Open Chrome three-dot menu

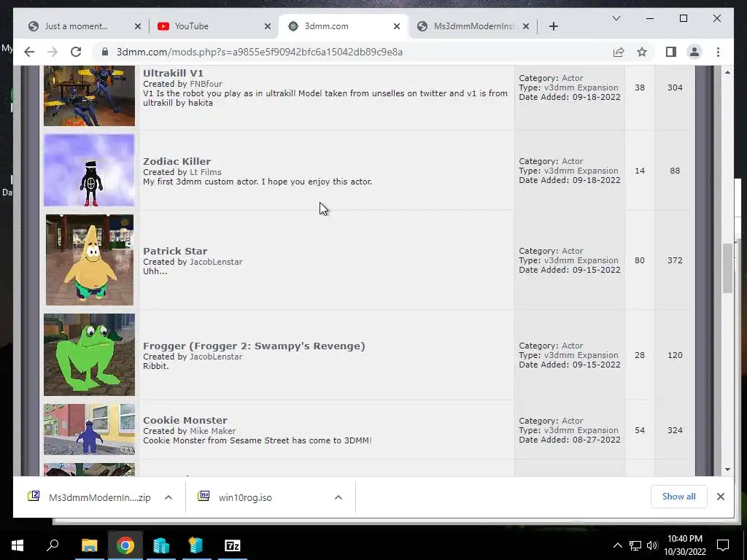click(718, 52)
